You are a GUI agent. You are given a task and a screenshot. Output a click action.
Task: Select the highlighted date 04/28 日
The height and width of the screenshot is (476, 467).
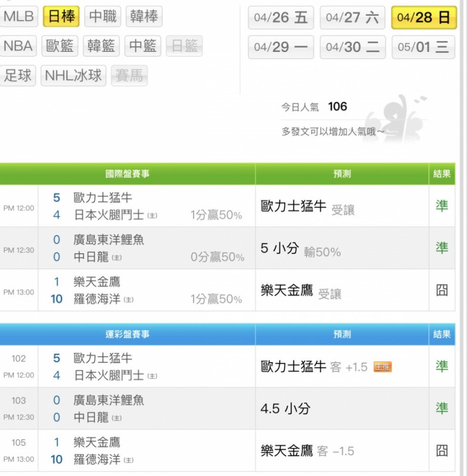click(x=424, y=18)
